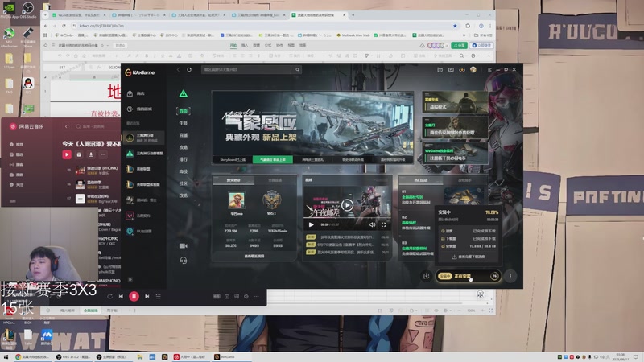
Task: Click the NetEase playlist download icon
Action: 91,154
